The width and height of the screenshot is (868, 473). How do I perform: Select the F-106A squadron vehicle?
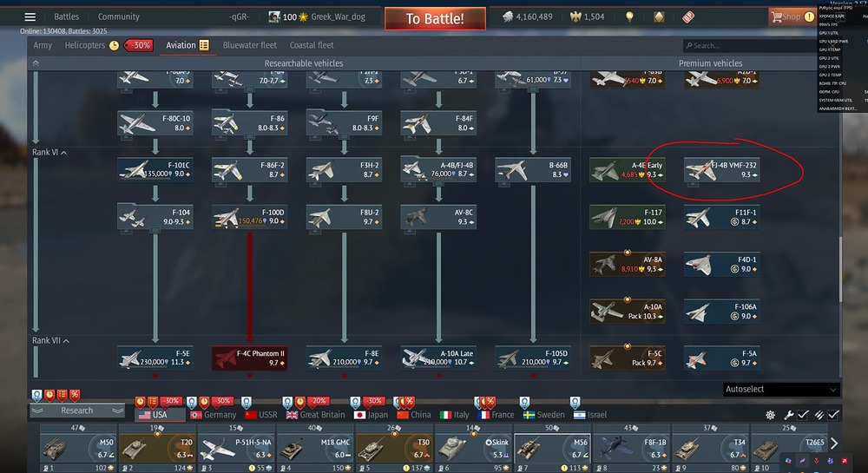722,312
